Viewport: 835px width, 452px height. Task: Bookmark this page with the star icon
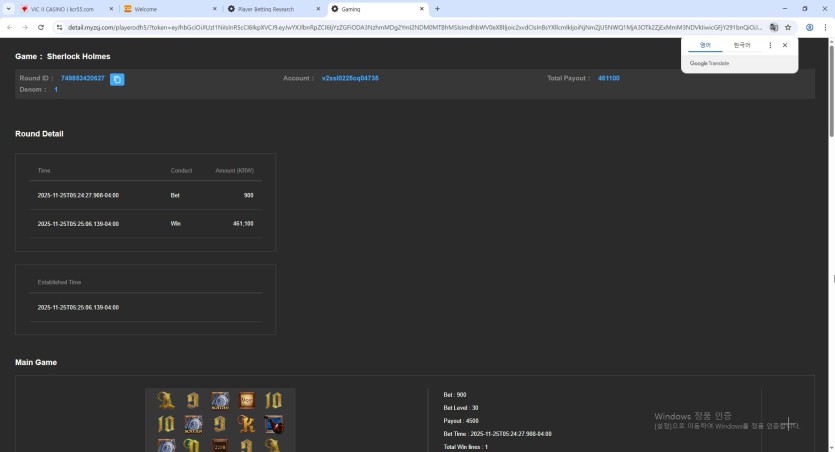point(788,27)
